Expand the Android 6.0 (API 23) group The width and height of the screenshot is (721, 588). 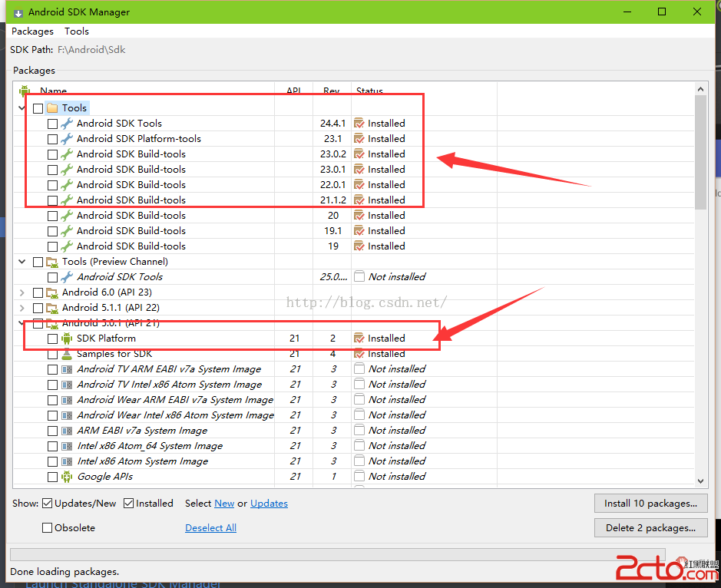click(21, 292)
